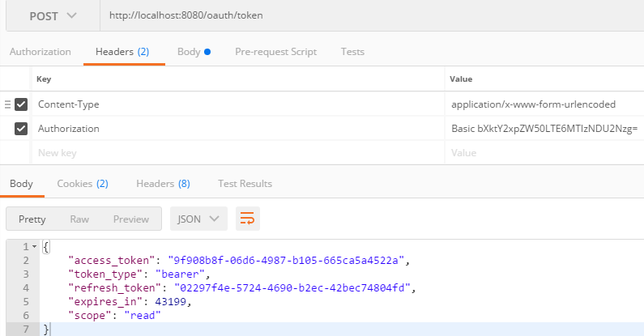Uncheck the Content-Type header checkbox
644x336 pixels.
(21, 104)
